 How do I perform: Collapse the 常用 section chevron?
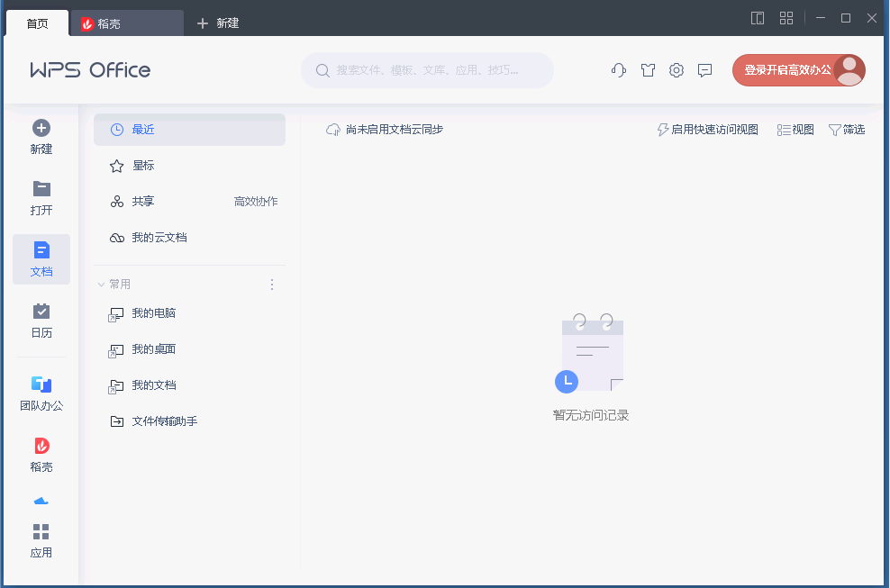click(101, 285)
